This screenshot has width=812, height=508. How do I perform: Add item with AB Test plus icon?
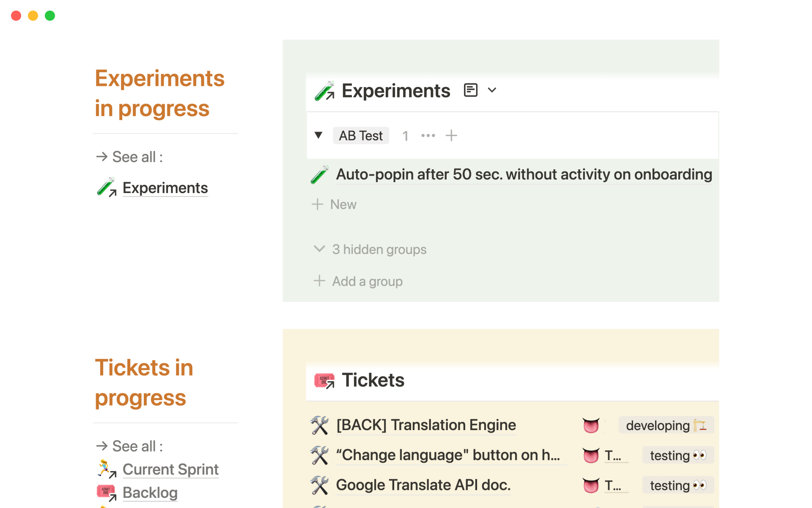point(451,135)
